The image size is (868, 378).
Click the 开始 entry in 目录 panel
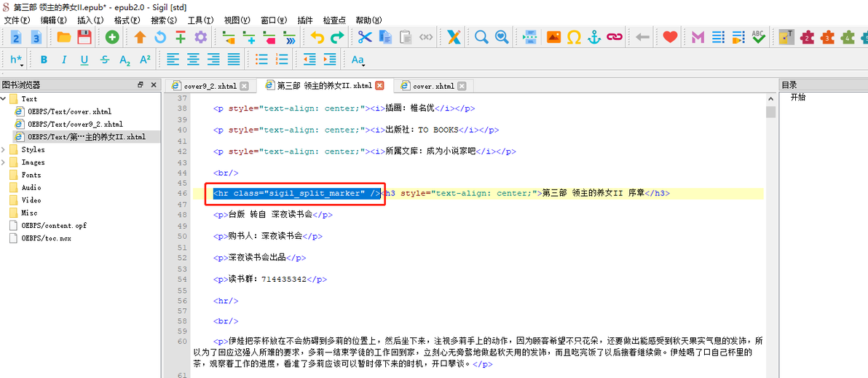pos(798,98)
